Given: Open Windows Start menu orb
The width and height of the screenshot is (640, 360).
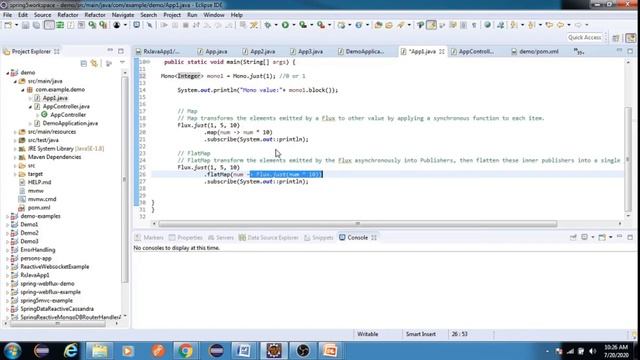Looking at the screenshot, I should coord(12,351).
